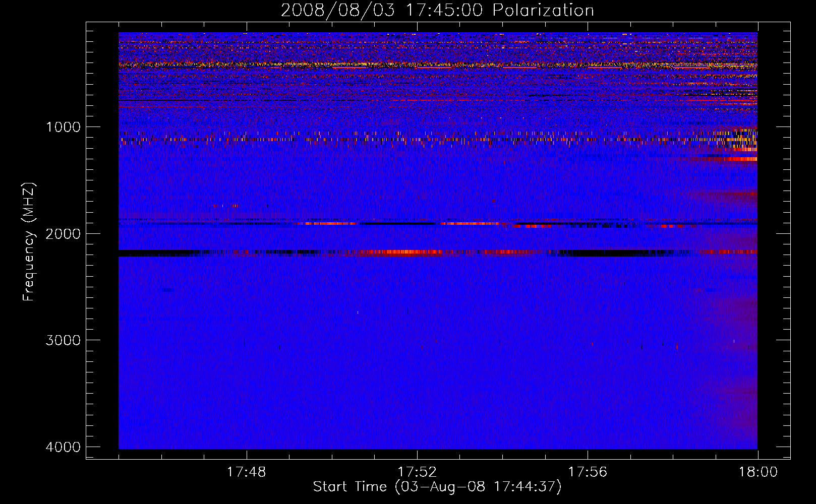The image size is (816, 504).
Task: Click the 17:56 time tick label
Action: 588,472
